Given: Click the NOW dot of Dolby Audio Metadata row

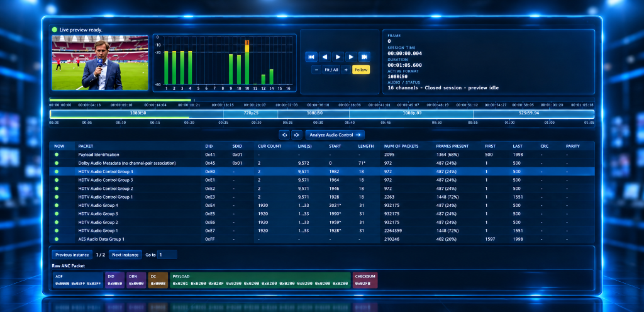Looking at the screenshot, I should [57, 163].
